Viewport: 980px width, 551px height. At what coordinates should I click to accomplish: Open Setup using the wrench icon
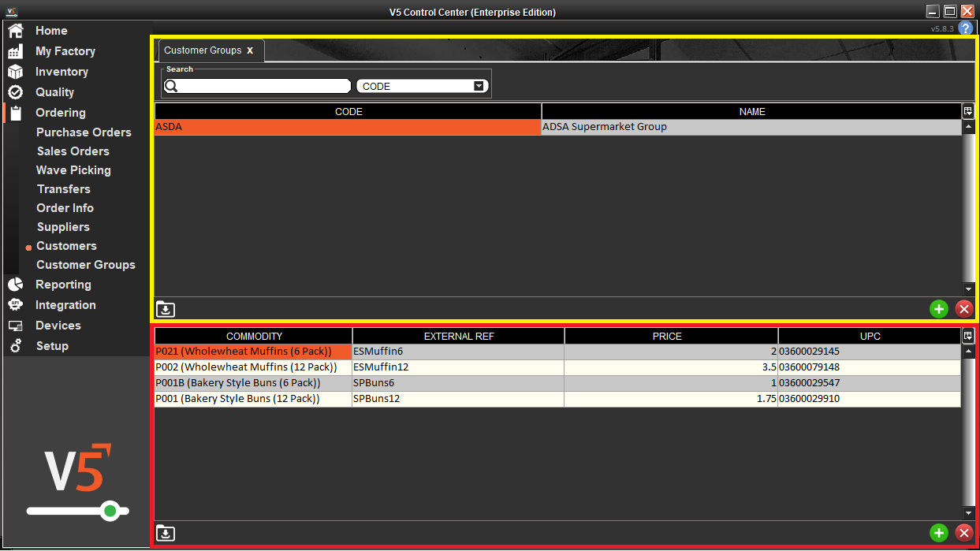click(x=14, y=345)
